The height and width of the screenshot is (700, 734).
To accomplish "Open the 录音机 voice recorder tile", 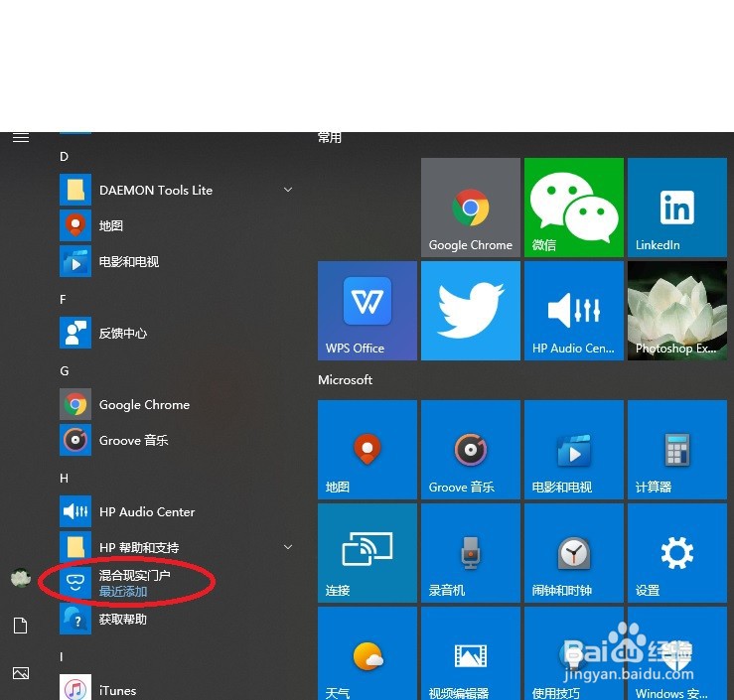I will (471, 553).
